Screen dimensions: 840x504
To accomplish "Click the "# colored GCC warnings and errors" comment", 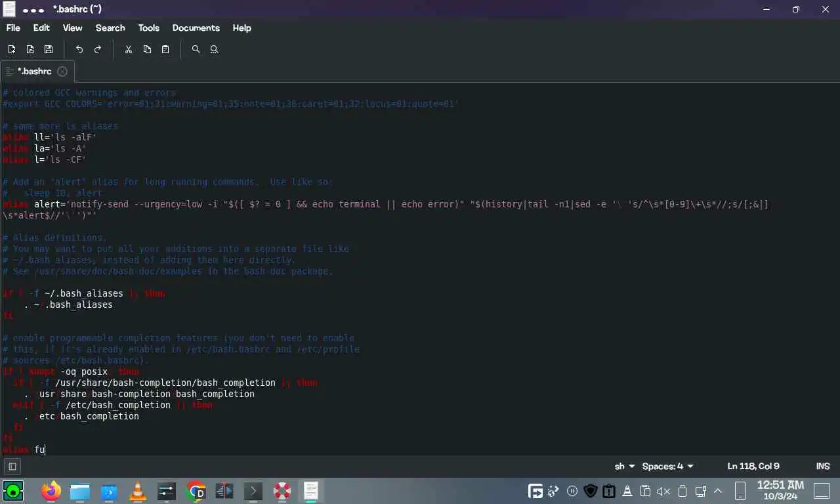I will 89,93.
